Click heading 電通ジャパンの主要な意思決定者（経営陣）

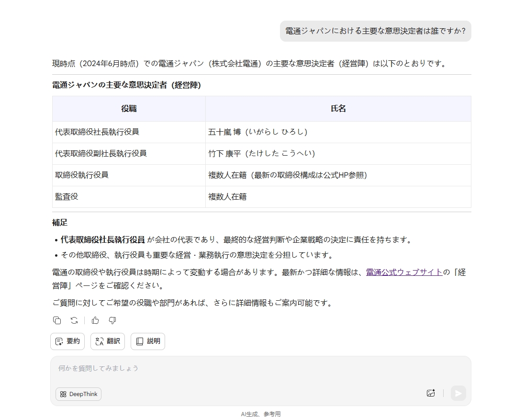[x=126, y=85]
